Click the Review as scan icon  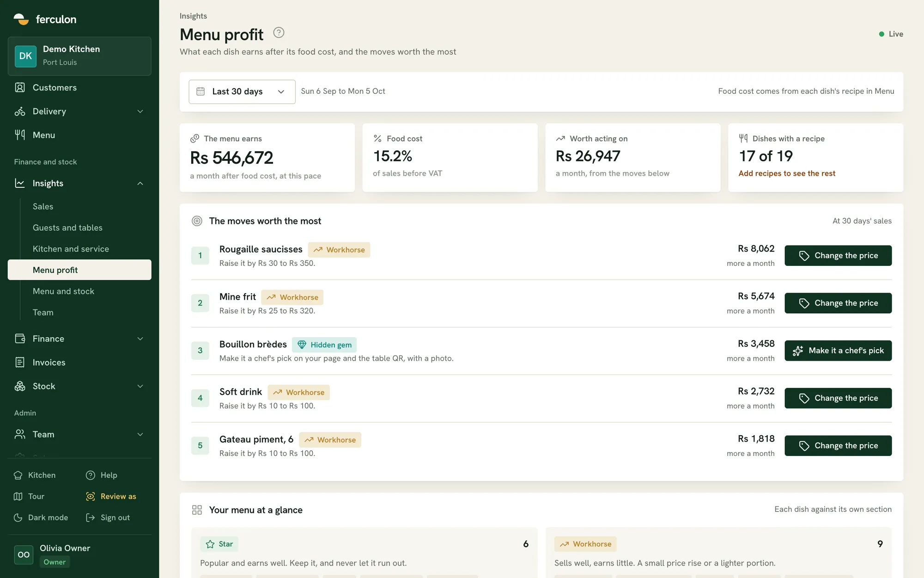[91, 496]
